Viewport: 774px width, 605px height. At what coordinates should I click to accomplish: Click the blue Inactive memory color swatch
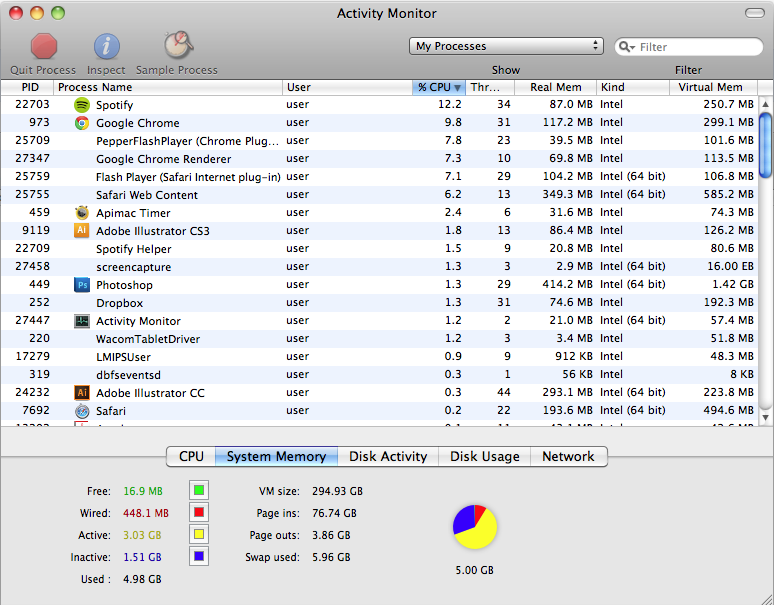tap(199, 556)
